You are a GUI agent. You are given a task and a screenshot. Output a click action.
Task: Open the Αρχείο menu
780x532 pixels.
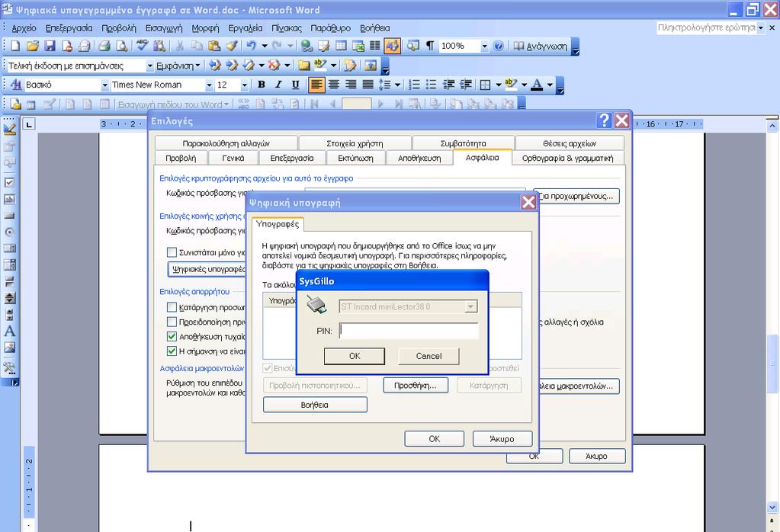(24, 28)
